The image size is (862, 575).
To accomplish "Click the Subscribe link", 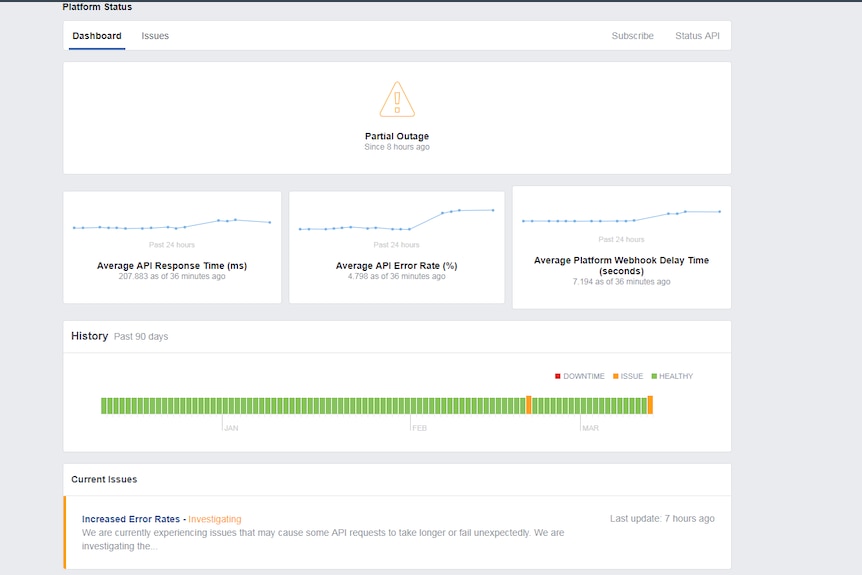I will pyautogui.click(x=632, y=36).
